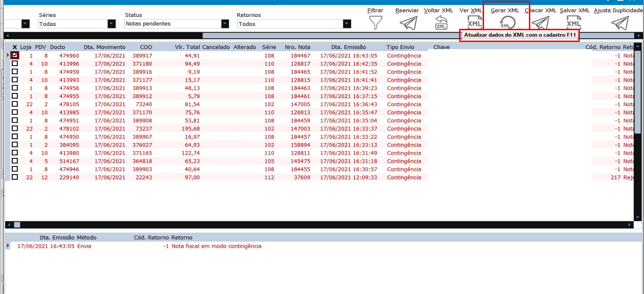Select the checkbox for Docto 478105

point(15,104)
